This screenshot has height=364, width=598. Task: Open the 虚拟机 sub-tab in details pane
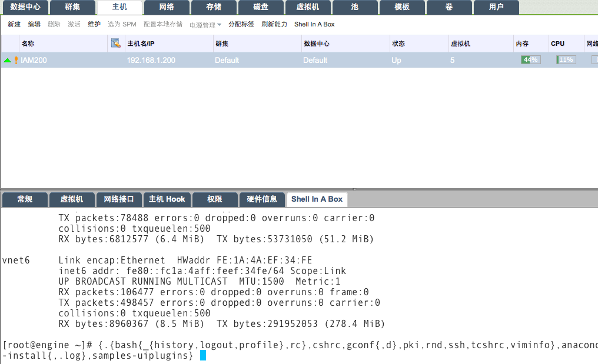click(x=72, y=199)
